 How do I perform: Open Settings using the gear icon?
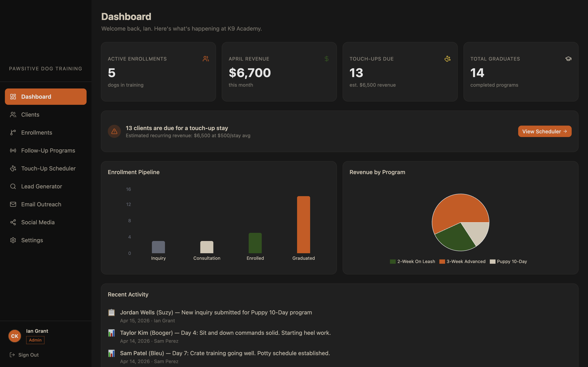click(x=13, y=240)
